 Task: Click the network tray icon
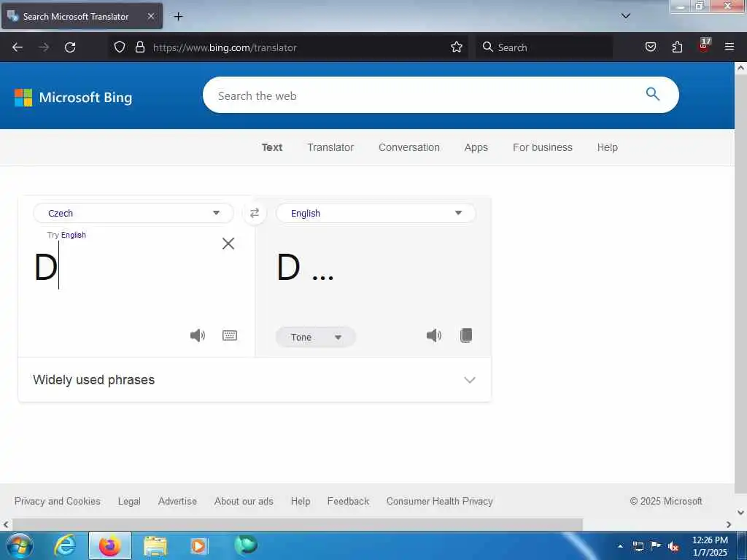[x=638, y=546]
